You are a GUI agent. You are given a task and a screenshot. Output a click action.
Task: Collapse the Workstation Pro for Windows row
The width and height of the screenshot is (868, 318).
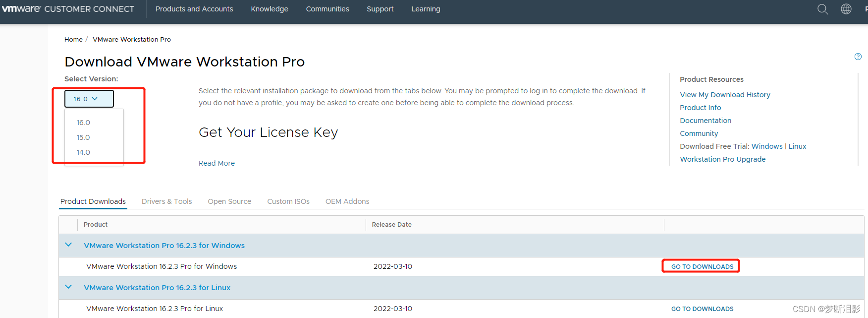coord(68,245)
